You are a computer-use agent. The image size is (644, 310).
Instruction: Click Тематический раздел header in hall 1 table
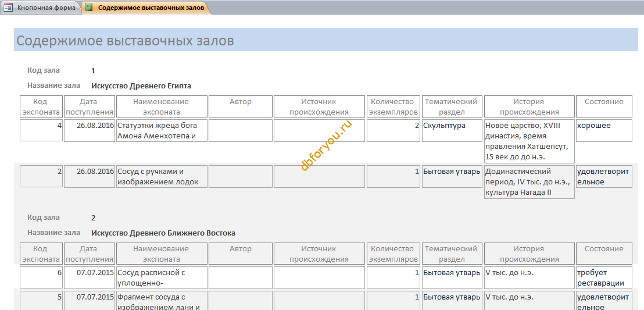coord(452,106)
